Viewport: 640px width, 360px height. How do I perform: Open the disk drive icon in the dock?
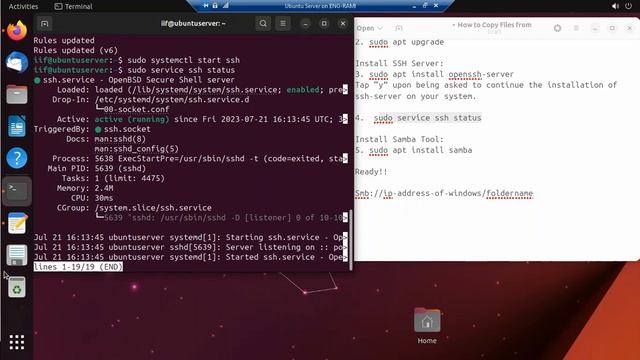[17, 255]
